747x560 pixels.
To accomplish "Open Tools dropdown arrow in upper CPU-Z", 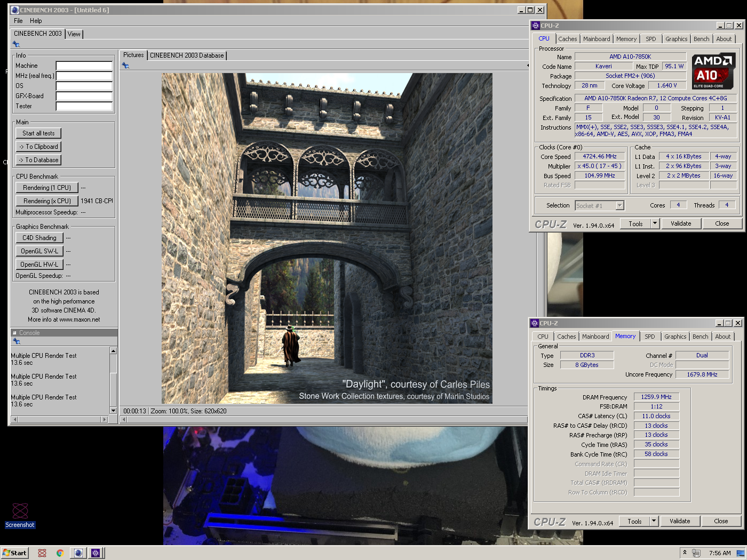I will [x=655, y=223].
